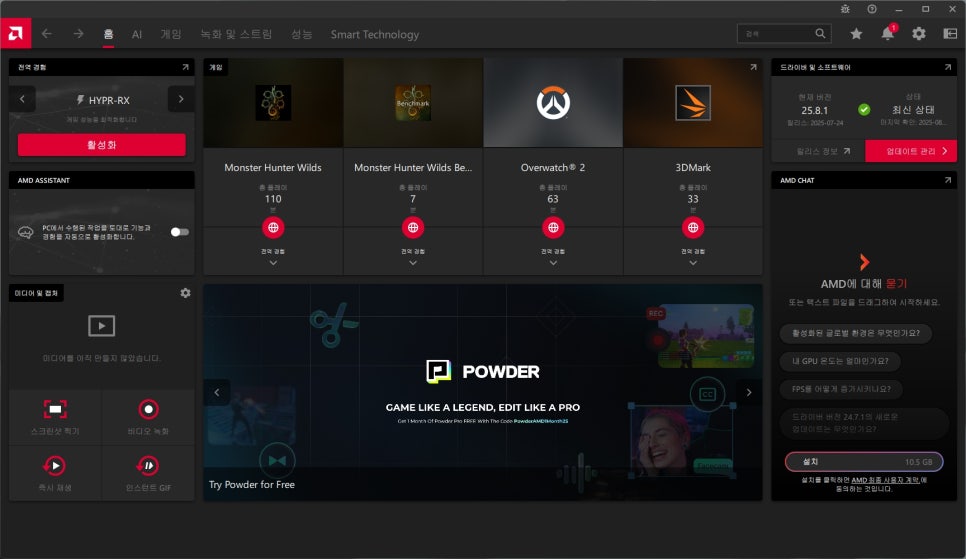Screen dimensions: 966x559
Task: Toggle the AMD Assistant switch
Action: point(179,232)
